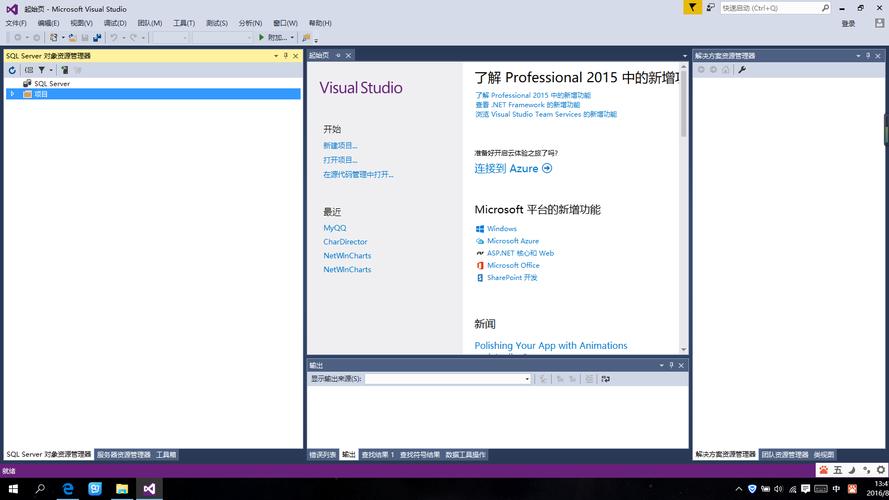Click the yellow notifications flag icon
This screenshot has width=889, height=500.
[692, 8]
